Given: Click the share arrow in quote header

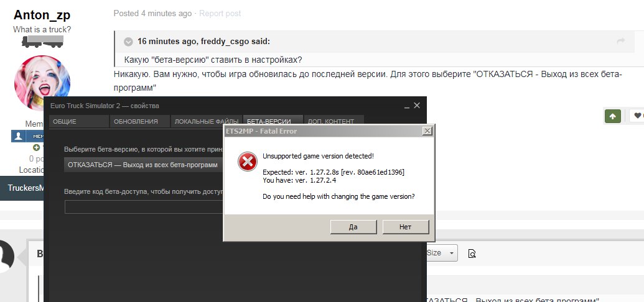Looking at the screenshot, I should click(x=620, y=40).
